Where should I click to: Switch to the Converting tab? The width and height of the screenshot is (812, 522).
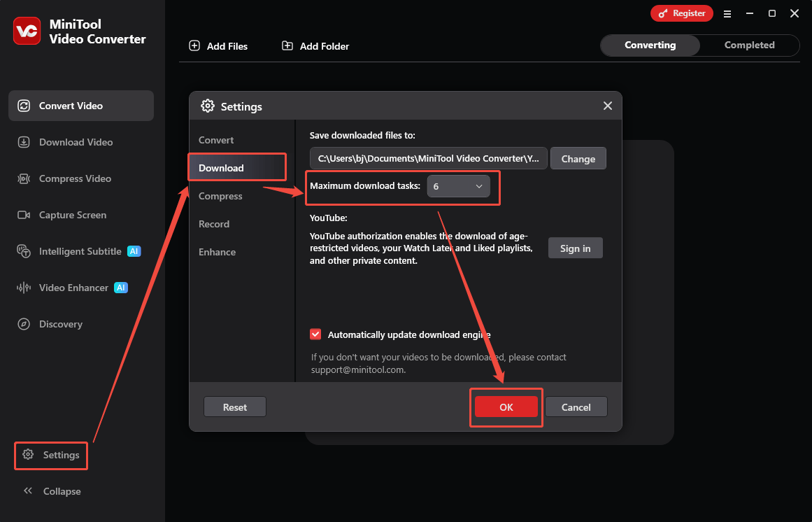pyautogui.click(x=650, y=45)
